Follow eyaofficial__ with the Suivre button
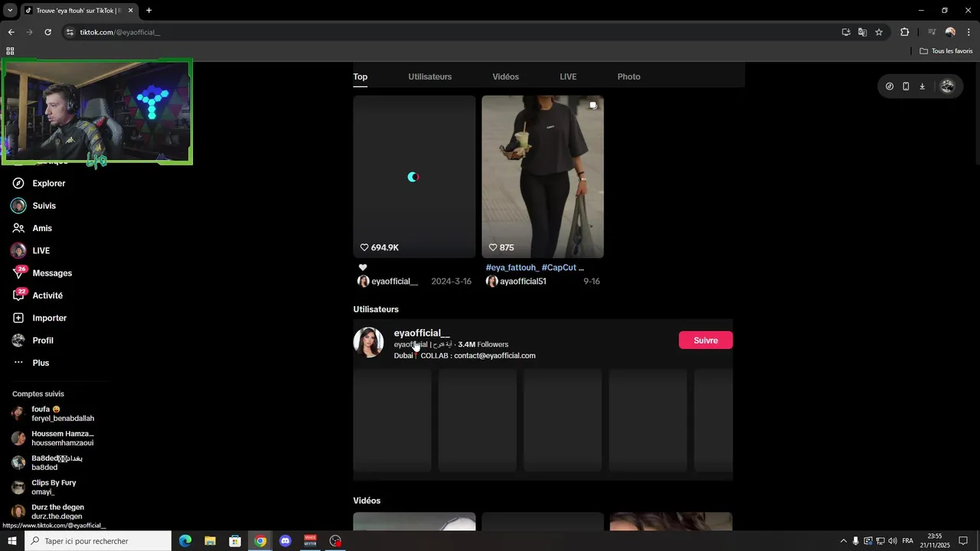 tap(705, 341)
